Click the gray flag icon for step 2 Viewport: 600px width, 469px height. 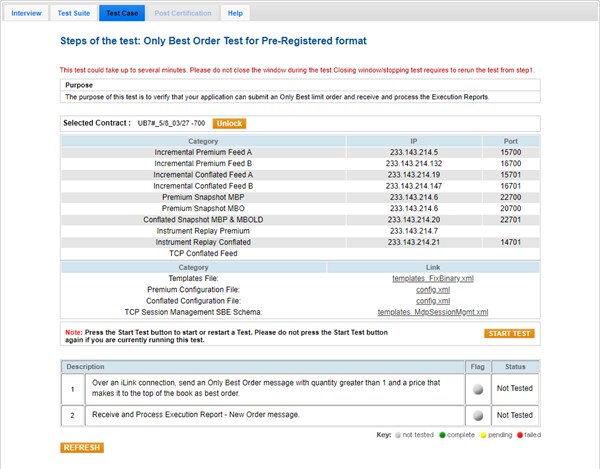[x=477, y=415]
